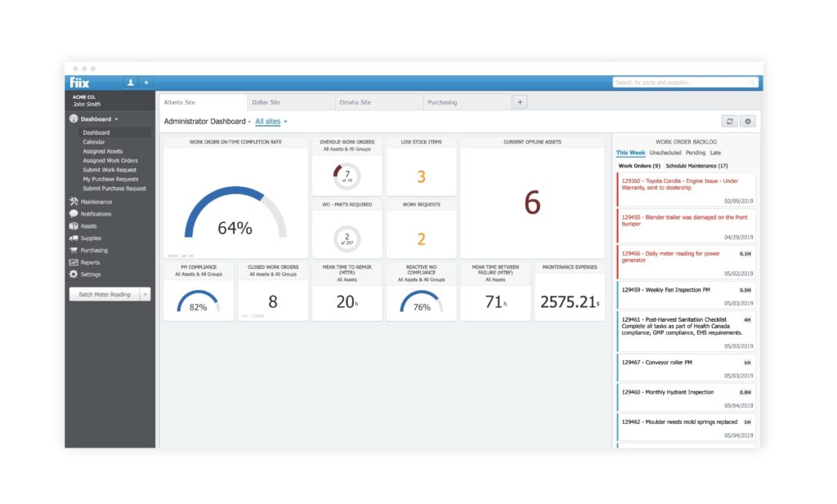Screen dimensions: 837x504
Task: Click the fiix logo
Action: point(80,83)
